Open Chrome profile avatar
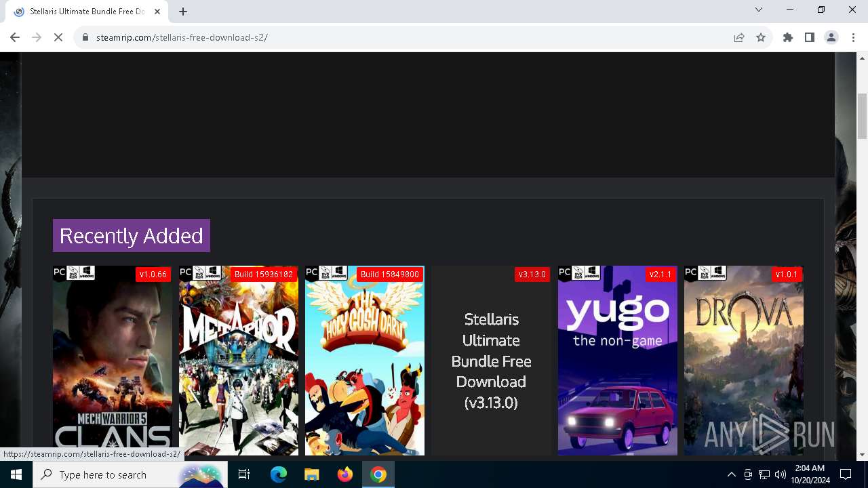Viewport: 868px width, 488px height. pyautogui.click(x=831, y=37)
